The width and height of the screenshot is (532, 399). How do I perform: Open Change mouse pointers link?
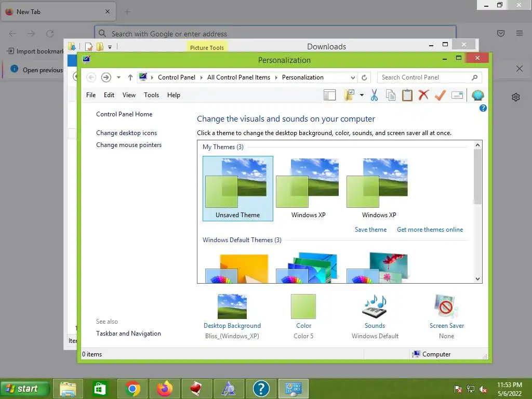click(x=129, y=145)
